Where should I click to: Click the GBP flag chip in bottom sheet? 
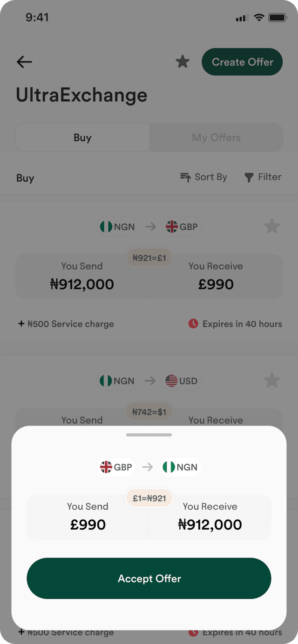click(x=116, y=467)
